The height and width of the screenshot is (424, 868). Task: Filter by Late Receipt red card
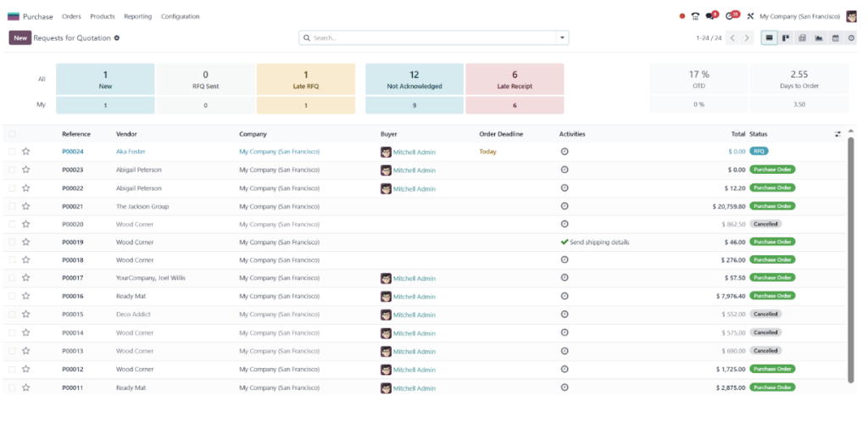click(x=515, y=79)
